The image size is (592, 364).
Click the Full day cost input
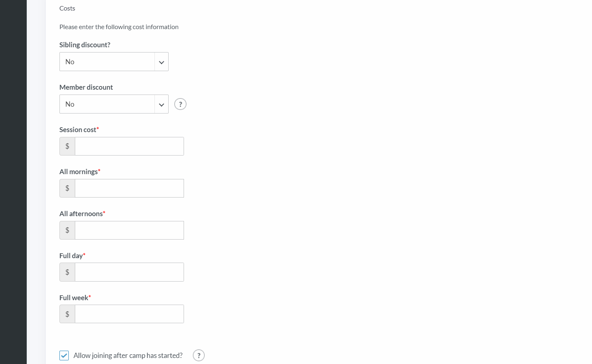(x=129, y=272)
